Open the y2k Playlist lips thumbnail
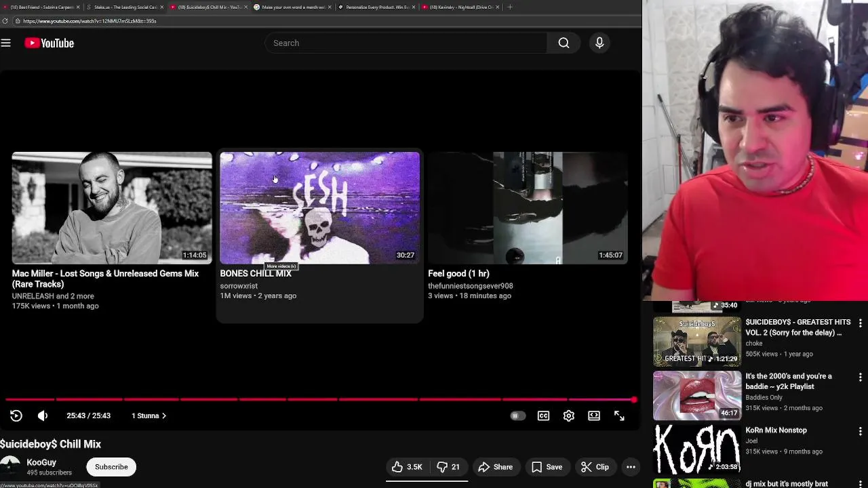 coord(697,396)
